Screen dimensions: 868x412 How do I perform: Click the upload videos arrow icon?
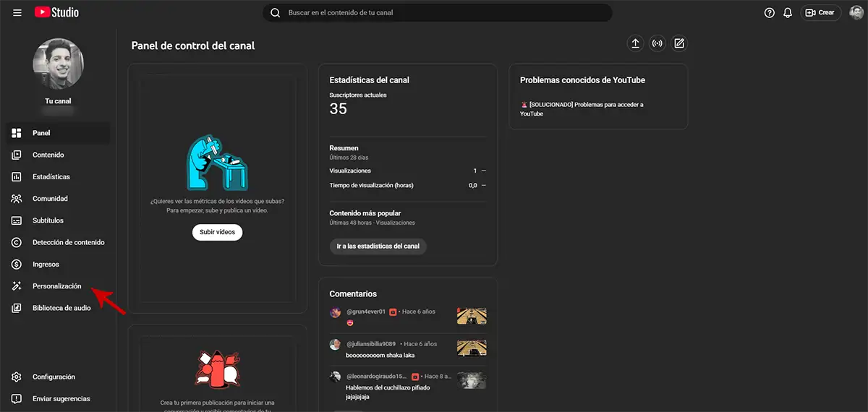(x=635, y=43)
